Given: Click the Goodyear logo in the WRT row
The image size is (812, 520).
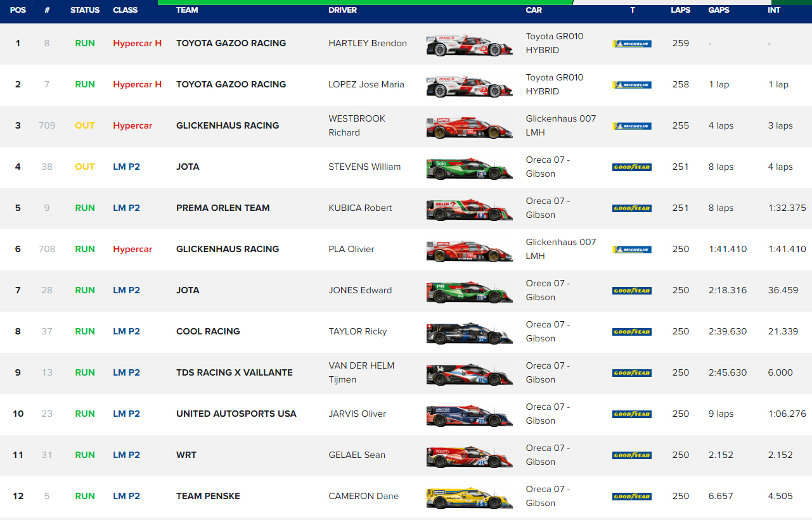Looking at the screenshot, I should tap(631, 455).
